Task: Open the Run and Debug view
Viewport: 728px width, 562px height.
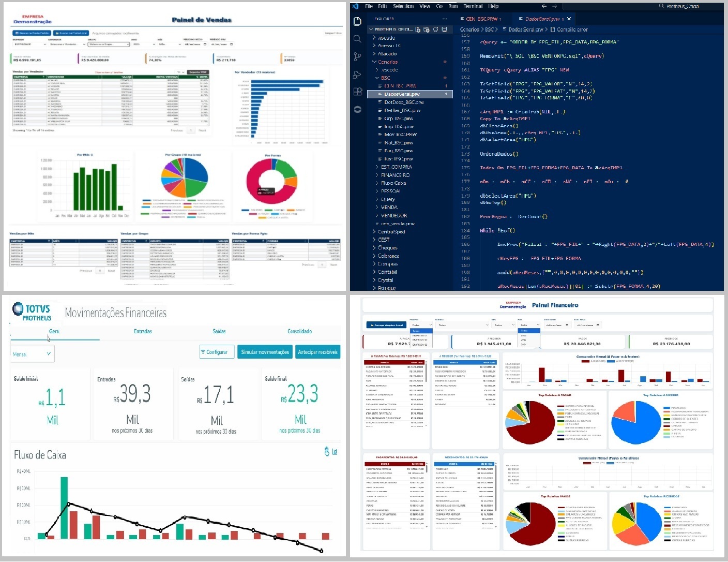Action: [357, 75]
